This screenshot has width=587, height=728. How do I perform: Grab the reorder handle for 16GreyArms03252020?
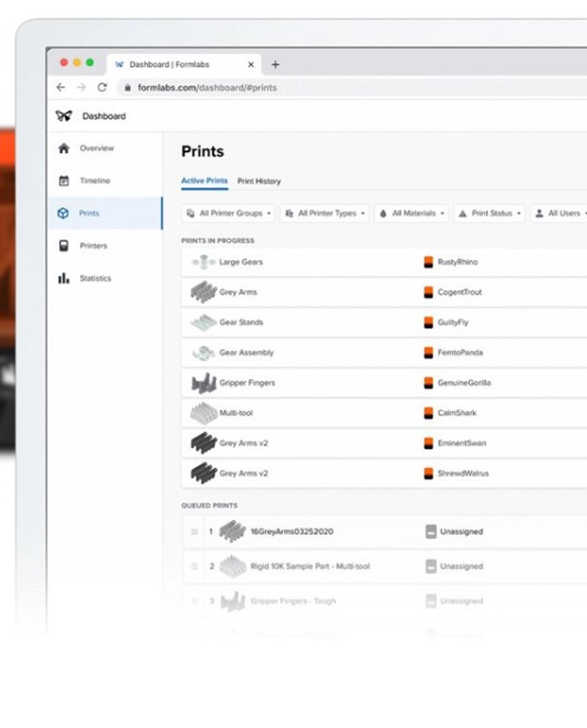(x=194, y=532)
